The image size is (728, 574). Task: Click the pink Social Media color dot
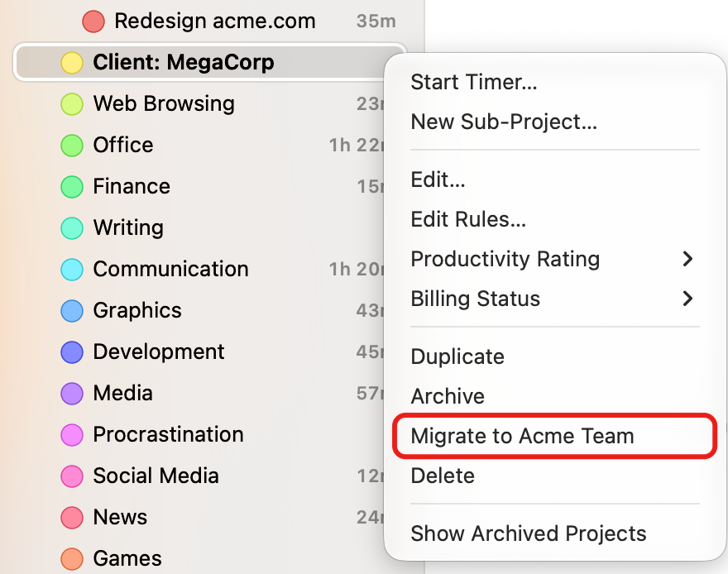tap(72, 476)
